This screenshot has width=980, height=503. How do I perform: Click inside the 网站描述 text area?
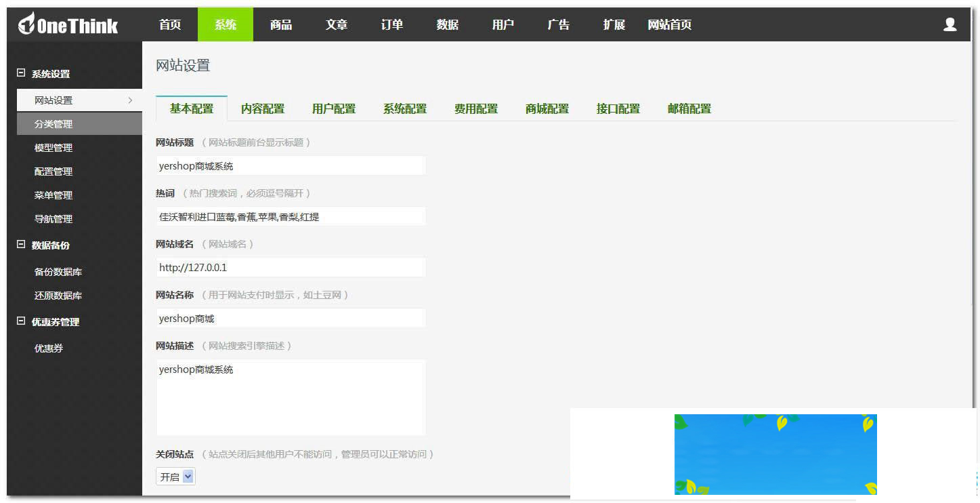[290, 397]
